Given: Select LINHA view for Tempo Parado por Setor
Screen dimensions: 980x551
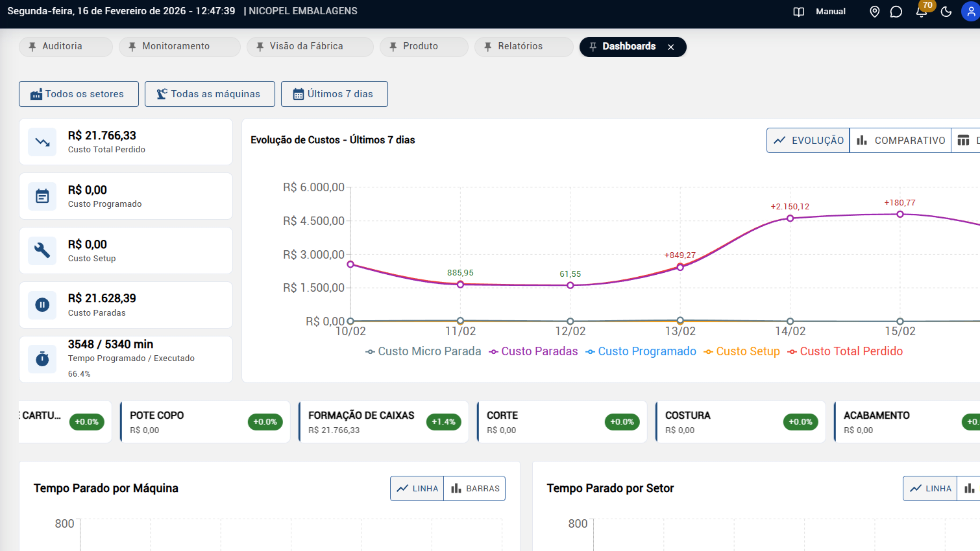Looking at the screenshot, I should pyautogui.click(x=930, y=489).
